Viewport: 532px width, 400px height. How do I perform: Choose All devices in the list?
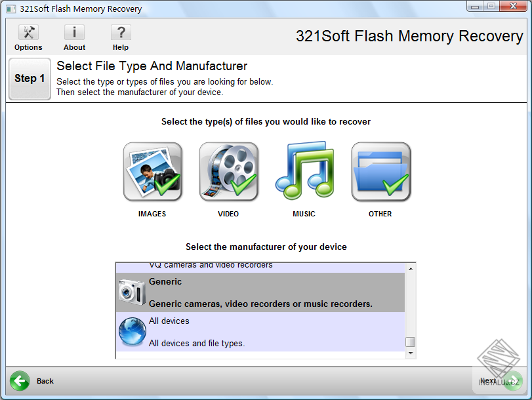[262, 331]
